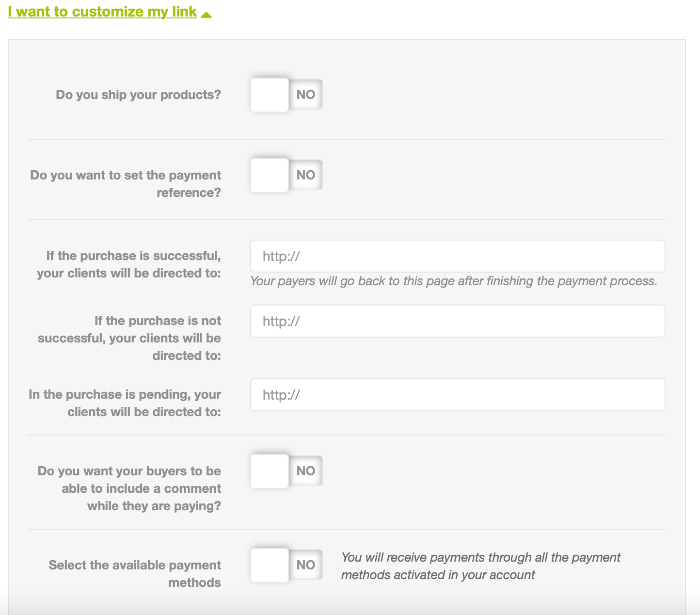Select the 'If the purchase is successful' label

pos(129,264)
